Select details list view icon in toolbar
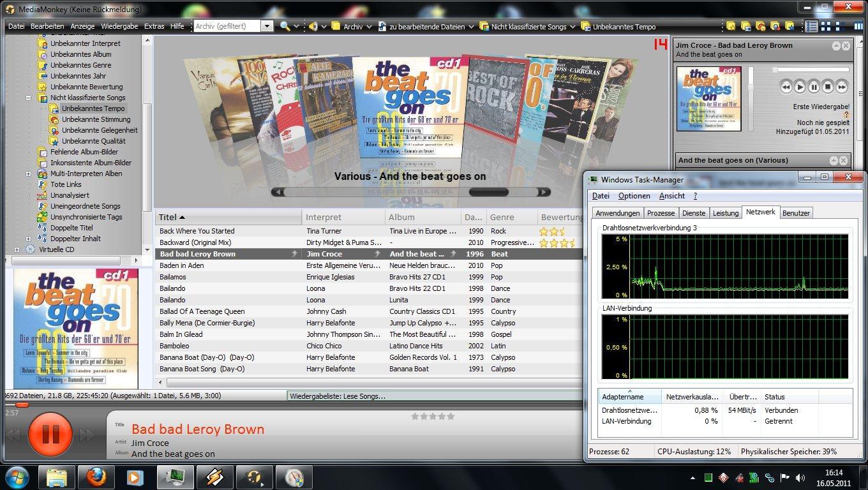The width and height of the screenshot is (868, 490). coord(812,26)
